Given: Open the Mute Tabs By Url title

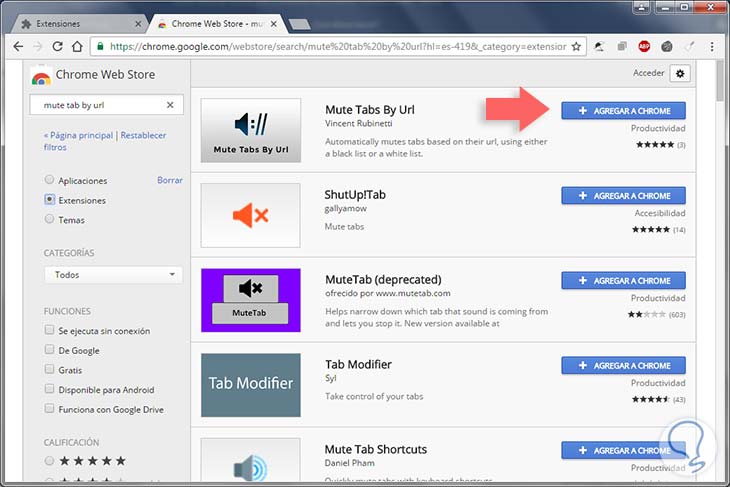Looking at the screenshot, I should pos(370,110).
